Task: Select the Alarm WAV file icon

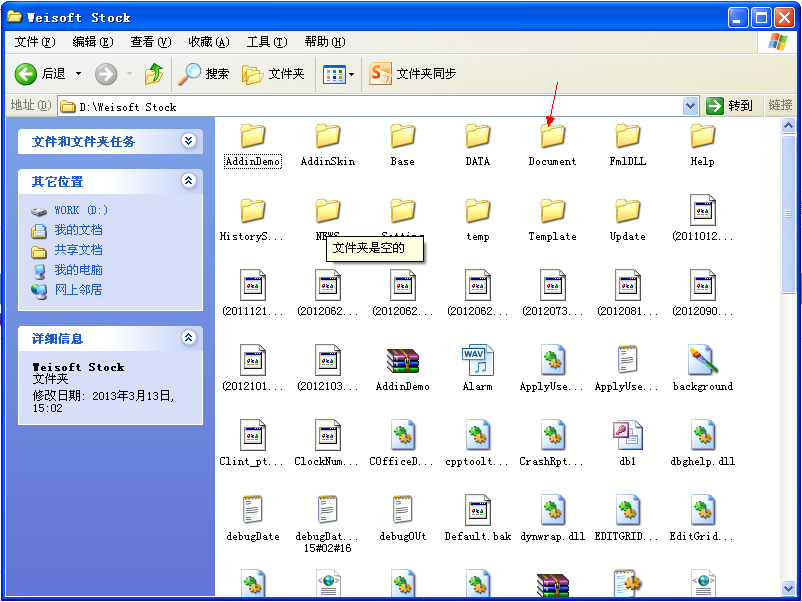Action: click(x=477, y=361)
